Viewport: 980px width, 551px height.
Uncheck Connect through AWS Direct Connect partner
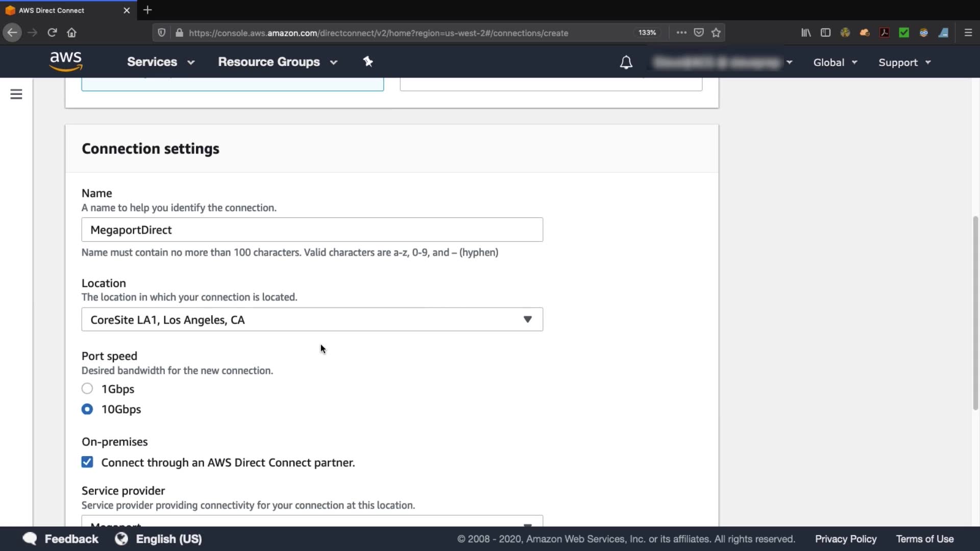pos(87,462)
